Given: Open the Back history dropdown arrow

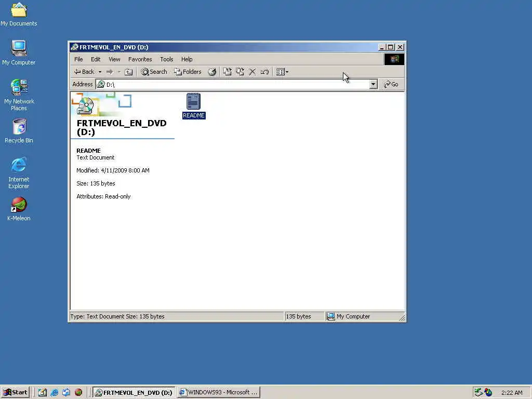Looking at the screenshot, I should coord(100,72).
